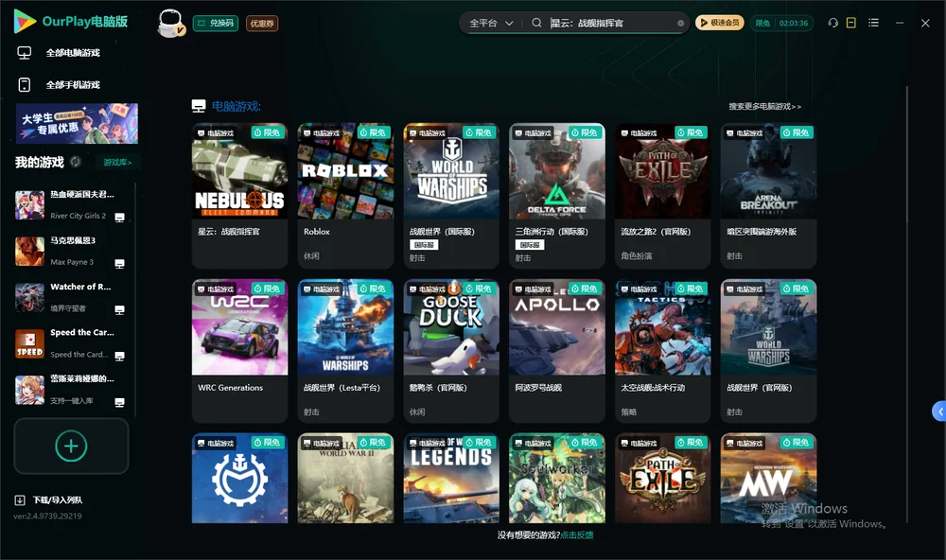Viewport: 946px width, 560px height.
Task: Open the main menu list icon
Action: pos(873,23)
